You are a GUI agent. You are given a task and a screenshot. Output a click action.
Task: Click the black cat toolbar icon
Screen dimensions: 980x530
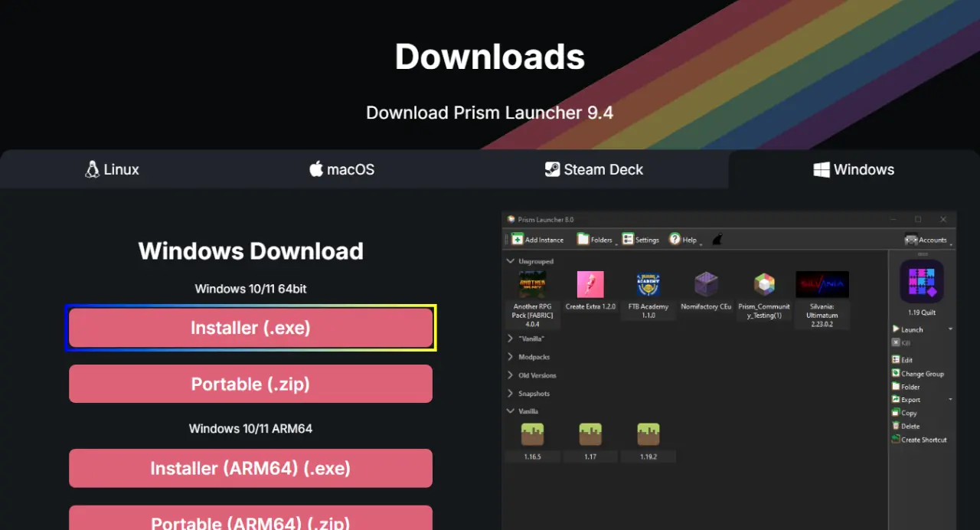[x=717, y=240]
